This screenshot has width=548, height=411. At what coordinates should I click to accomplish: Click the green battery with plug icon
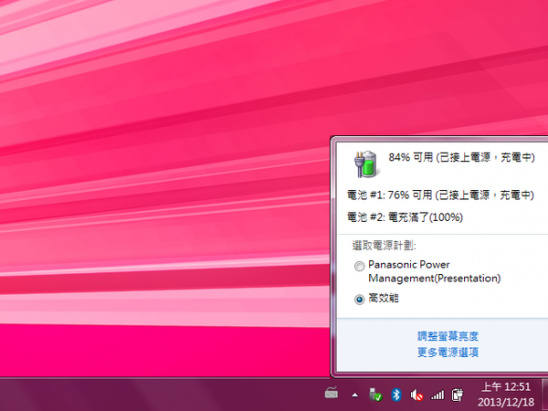pyautogui.click(x=366, y=164)
